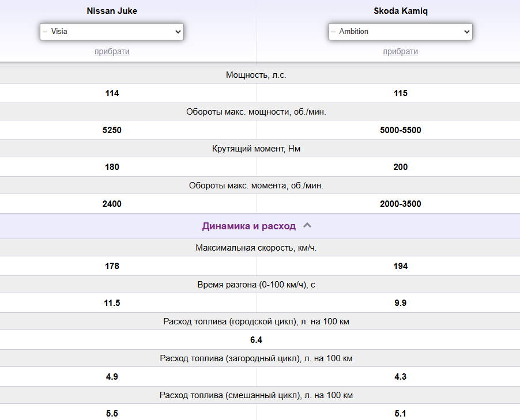520x420 pixels.
Task: Click 'прибрати' link under Nissan Juke
Action: pyautogui.click(x=112, y=51)
